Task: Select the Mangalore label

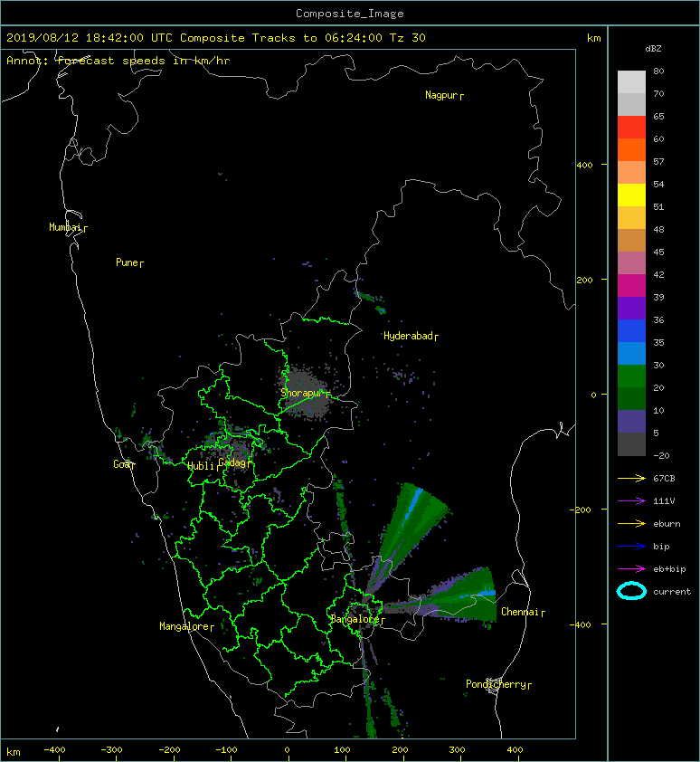Action: pyautogui.click(x=184, y=626)
